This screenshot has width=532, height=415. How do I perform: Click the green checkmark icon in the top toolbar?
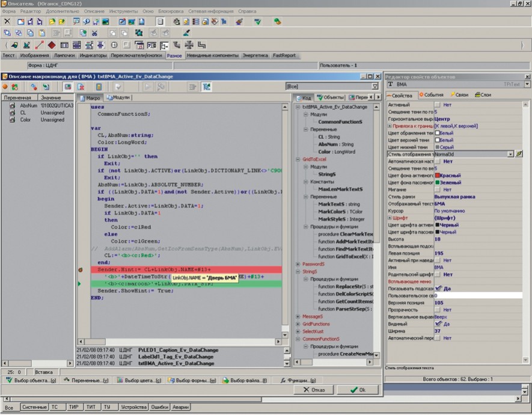(x=258, y=22)
